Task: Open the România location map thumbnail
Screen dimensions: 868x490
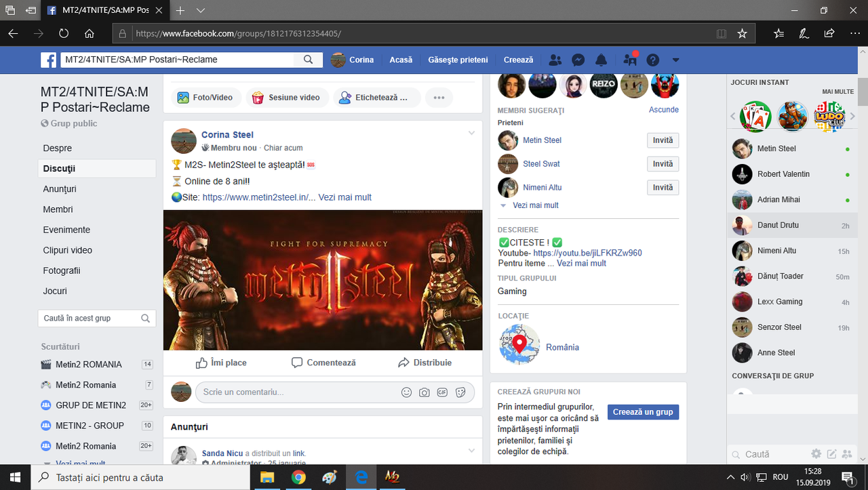Action: [519, 345]
